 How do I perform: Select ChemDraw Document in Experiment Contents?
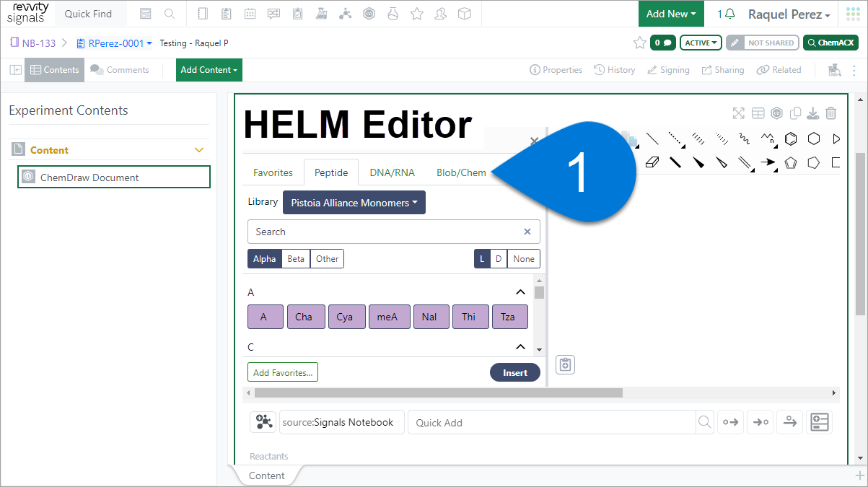pyautogui.click(x=114, y=177)
